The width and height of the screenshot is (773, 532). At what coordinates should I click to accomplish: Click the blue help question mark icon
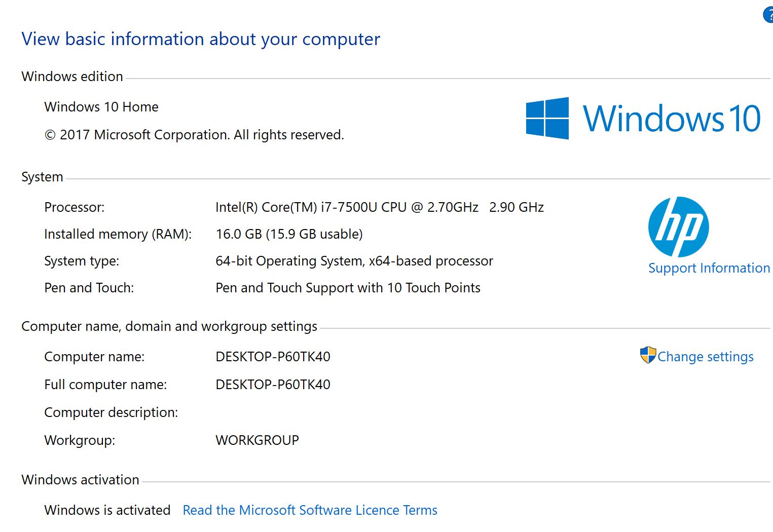pos(768,15)
